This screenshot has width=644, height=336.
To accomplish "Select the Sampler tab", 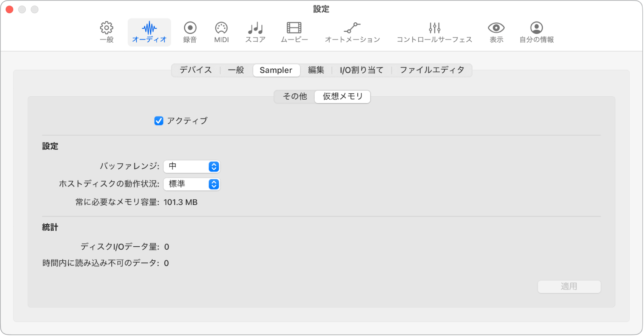I will coord(276,70).
